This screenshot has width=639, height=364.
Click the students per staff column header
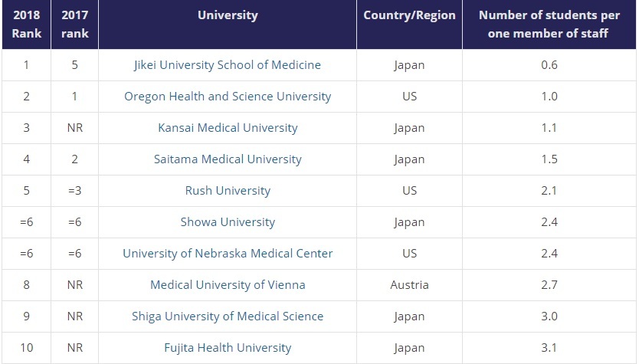pos(549,25)
